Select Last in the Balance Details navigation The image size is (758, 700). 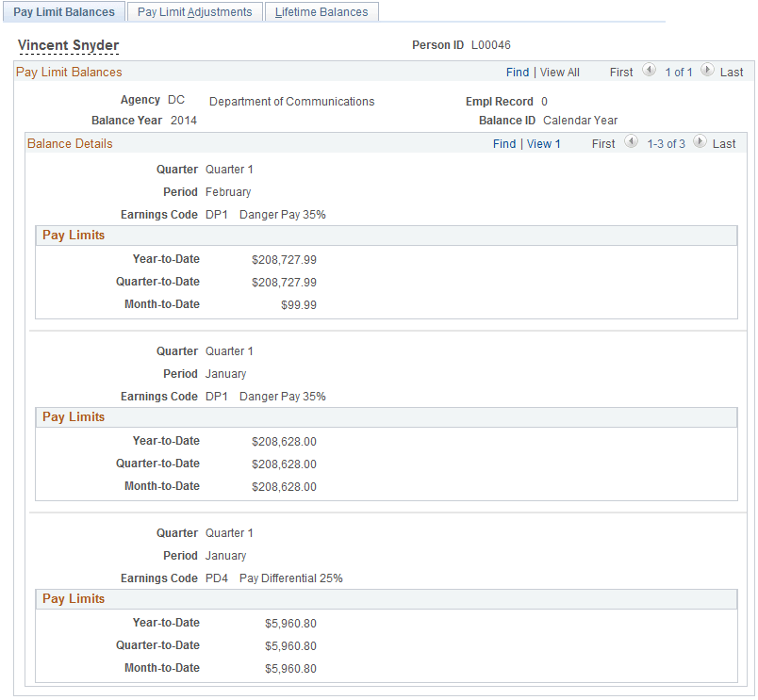pyautogui.click(x=723, y=143)
